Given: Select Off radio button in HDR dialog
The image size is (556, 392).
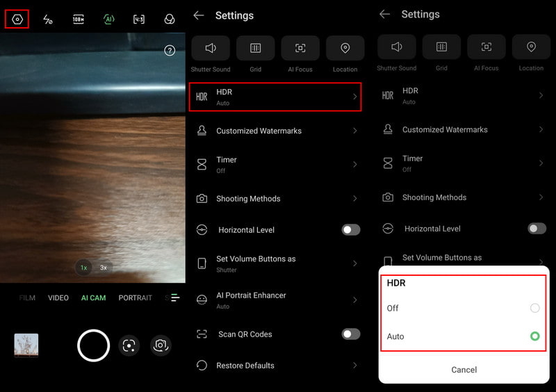Looking at the screenshot, I should point(534,308).
